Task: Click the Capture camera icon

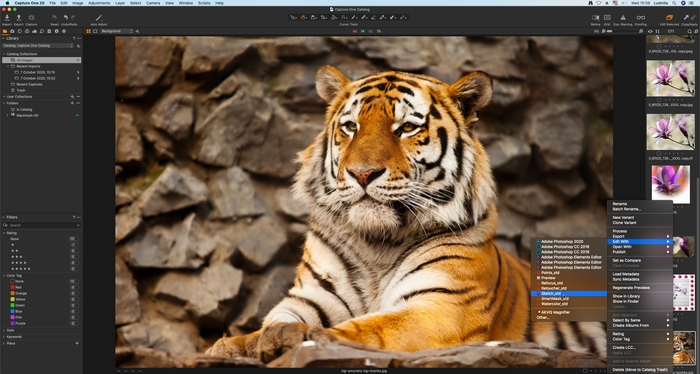Action: [31, 17]
